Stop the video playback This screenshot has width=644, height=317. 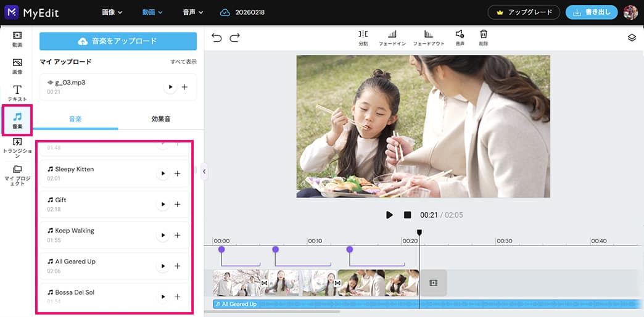[x=407, y=215]
